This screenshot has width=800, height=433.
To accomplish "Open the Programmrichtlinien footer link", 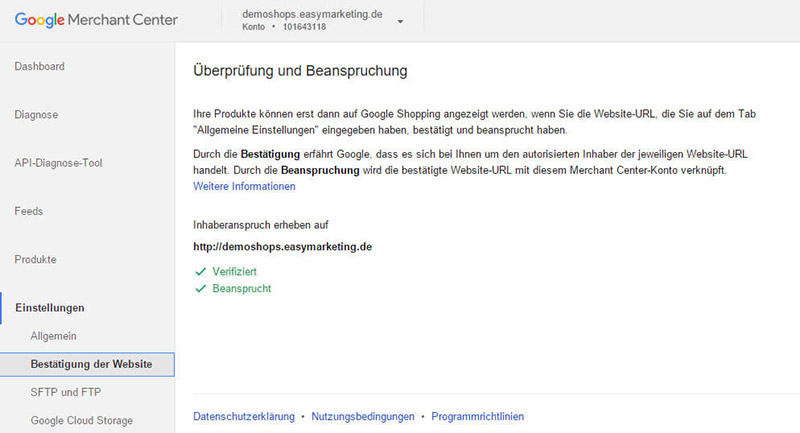I will pyautogui.click(x=477, y=416).
